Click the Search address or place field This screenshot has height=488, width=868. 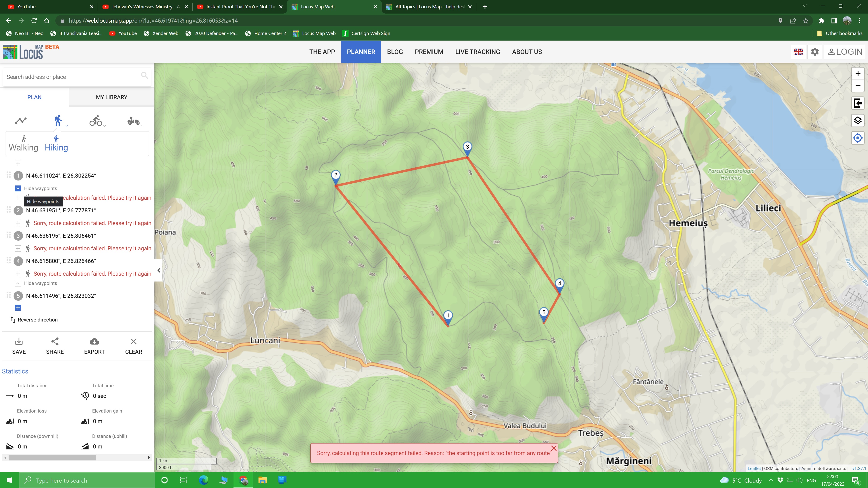coord(72,77)
